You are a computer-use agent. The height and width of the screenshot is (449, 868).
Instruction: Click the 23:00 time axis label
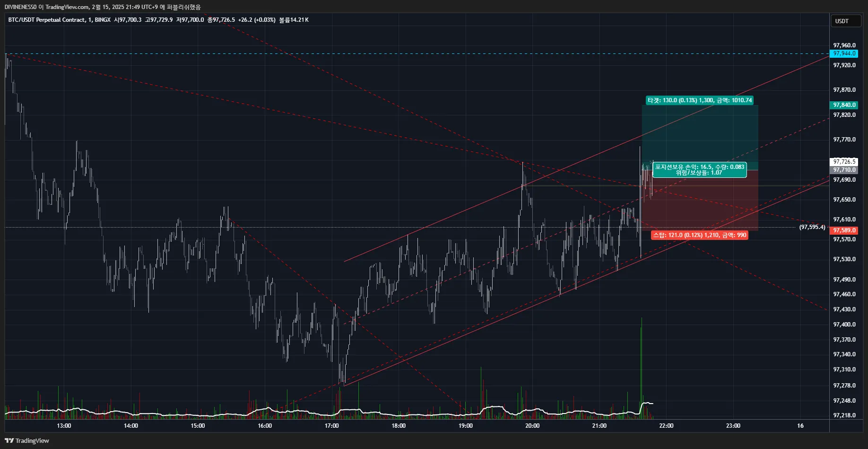[733, 426]
